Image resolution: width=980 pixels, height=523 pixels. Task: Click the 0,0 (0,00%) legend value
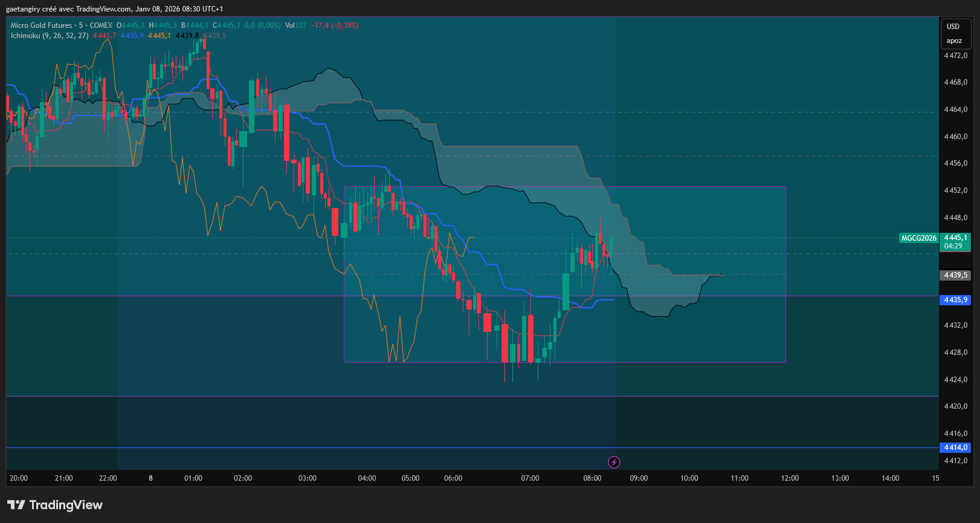[x=262, y=25]
